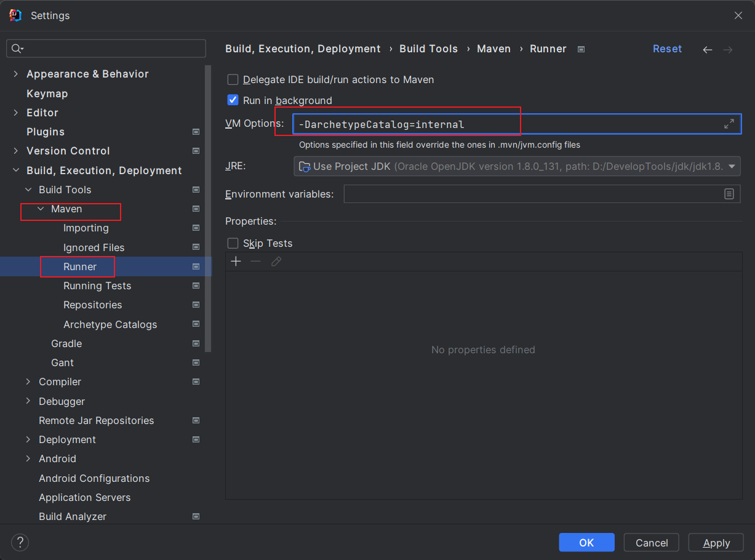Uncheck Run in background
This screenshot has width=755, height=560.
(233, 100)
